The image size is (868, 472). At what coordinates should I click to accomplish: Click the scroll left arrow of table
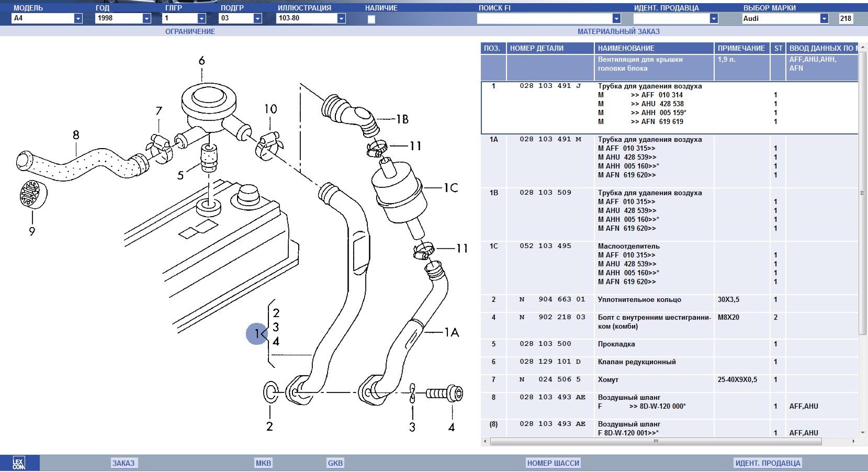coord(485,442)
